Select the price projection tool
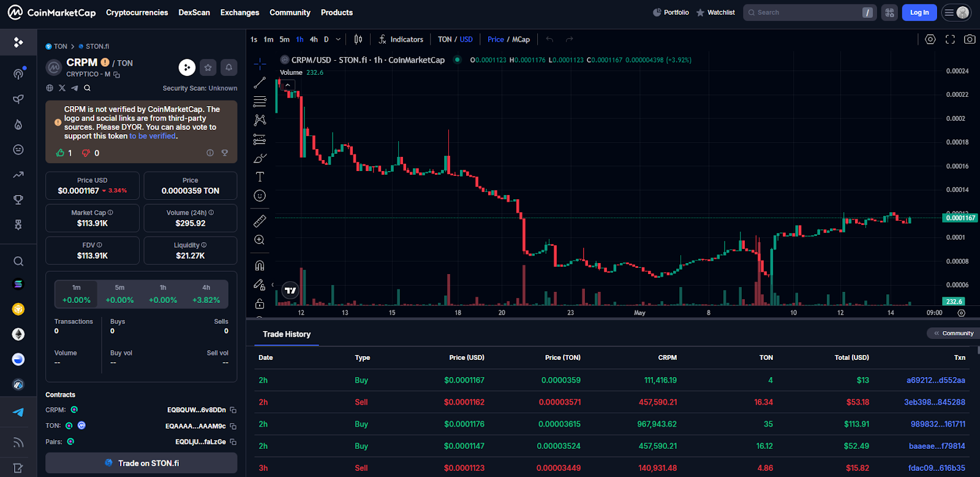Image resolution: width=980 pixels, height=477 pixels. [260, 139]
